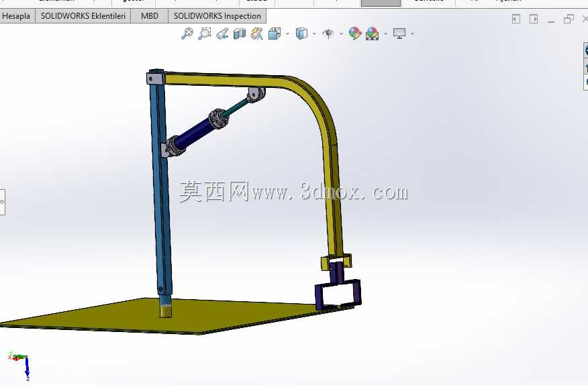Expand the Hide/Show Items dropdown arrow

click(x=341, y=34)
